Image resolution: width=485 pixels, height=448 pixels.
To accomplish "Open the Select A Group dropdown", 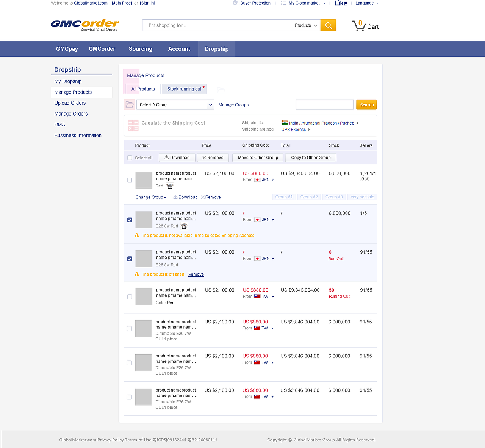I will pos(175,105).
